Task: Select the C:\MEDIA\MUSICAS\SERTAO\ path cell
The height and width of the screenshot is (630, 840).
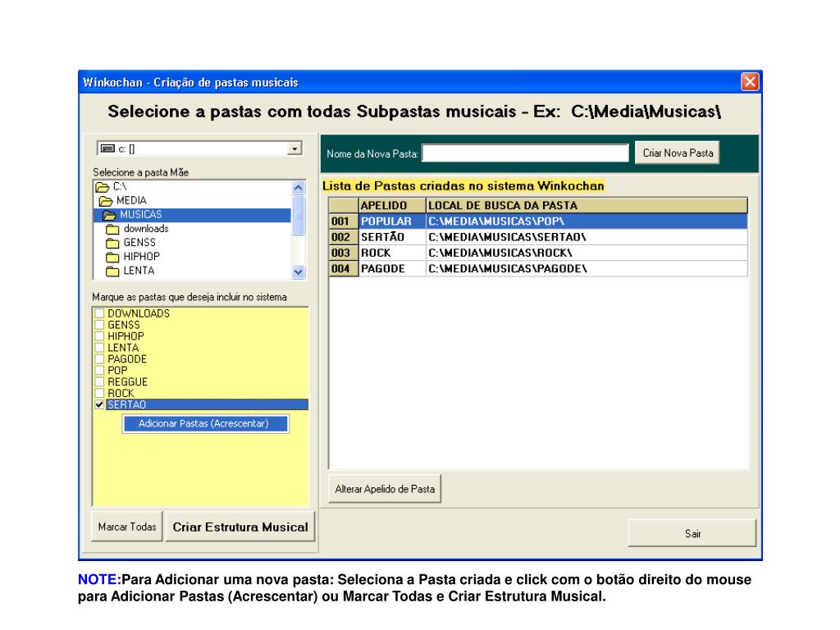Action: tap(587, 237)
